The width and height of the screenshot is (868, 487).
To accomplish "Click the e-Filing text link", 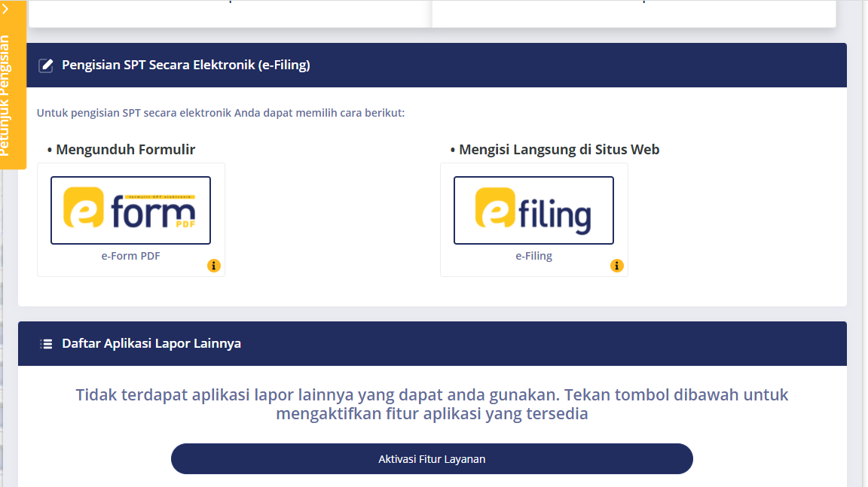I will 533,255.
